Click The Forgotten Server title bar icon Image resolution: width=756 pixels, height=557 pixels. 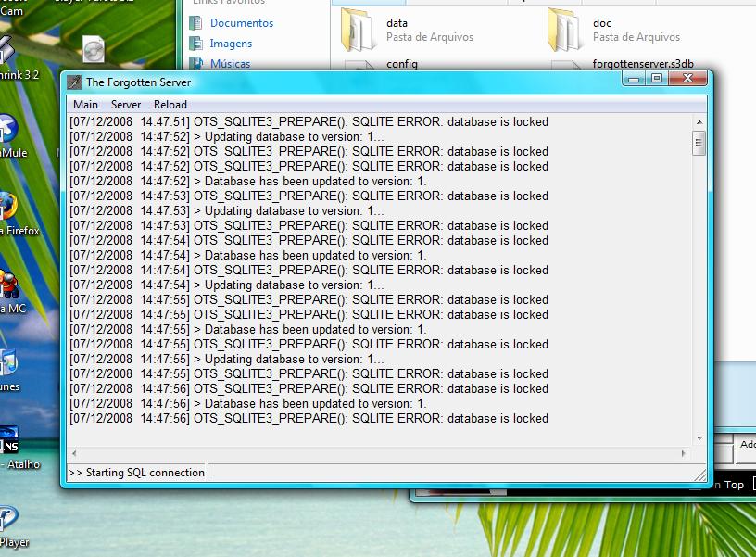[74, 82]
